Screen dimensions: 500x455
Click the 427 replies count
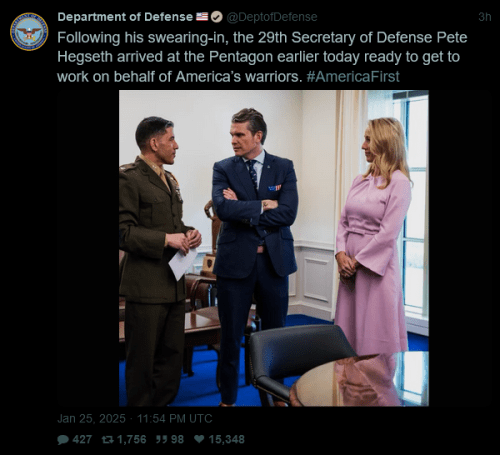point(82,439)
